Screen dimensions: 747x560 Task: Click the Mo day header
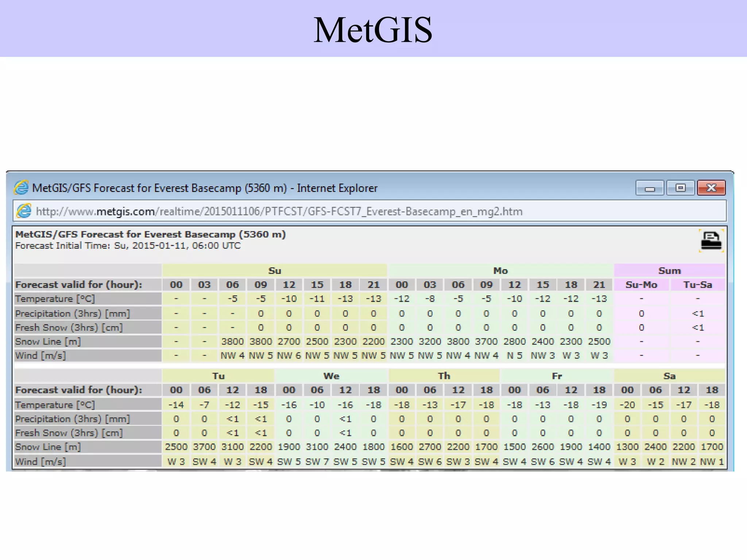500,271
